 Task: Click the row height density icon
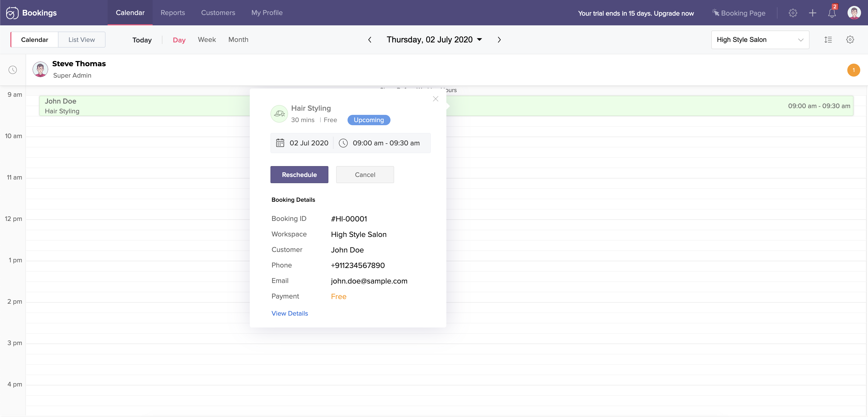pyautogui.click(x=828, y=40)
